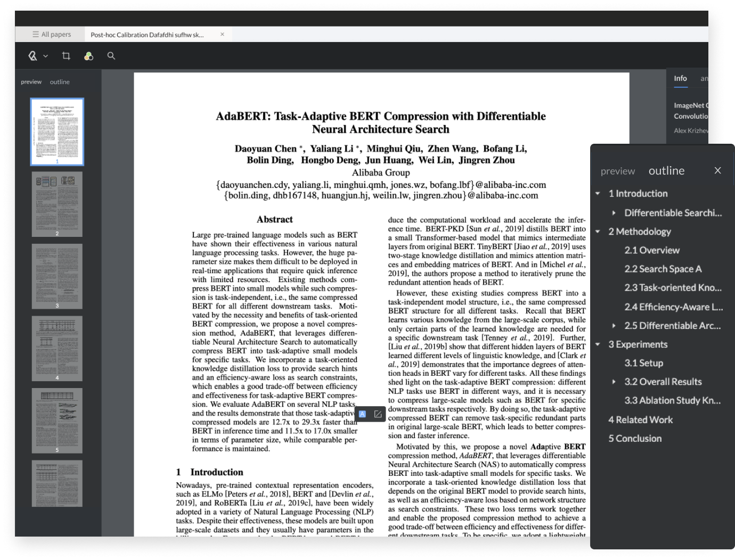The width and height of the screenshot is (735, 560).
Task: Click the ImageNet paper title in Info panel
Action: point(691,111)
